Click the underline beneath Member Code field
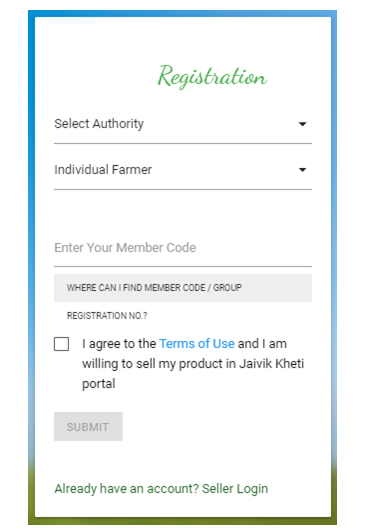 click(x=183, y=267)
